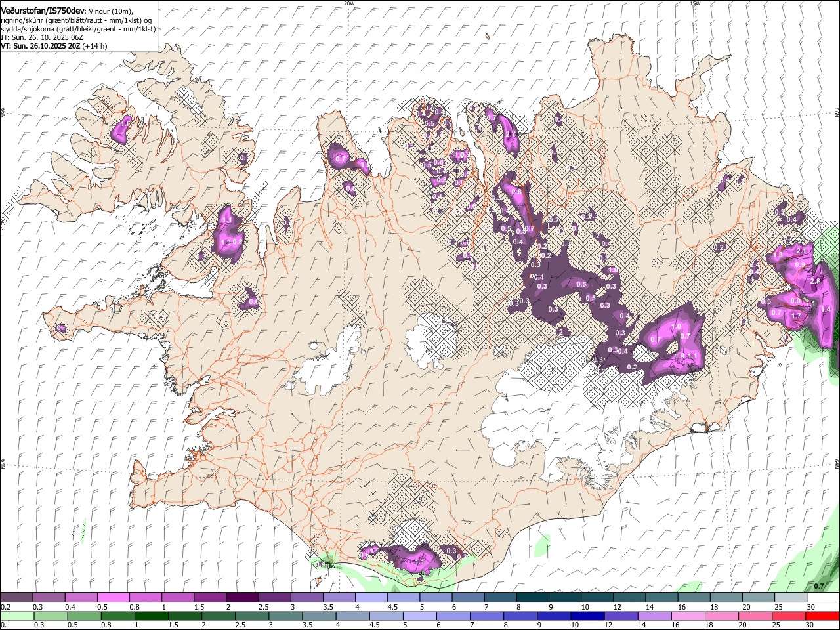Pick lower legend swatch starting at 1.5
The image size is (840, 630).
tap(184, 616)
